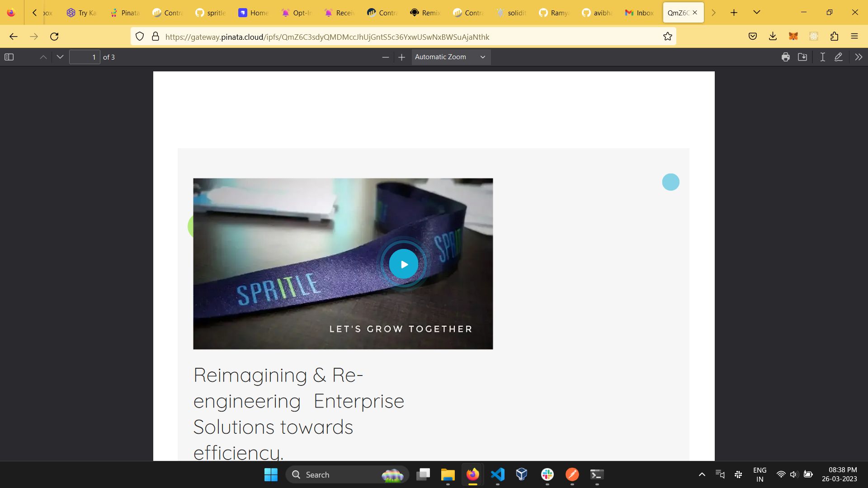868x488 pixels.
Task: Click the IPFS gateway URL address bar
Action: click(x=327, y=37)
